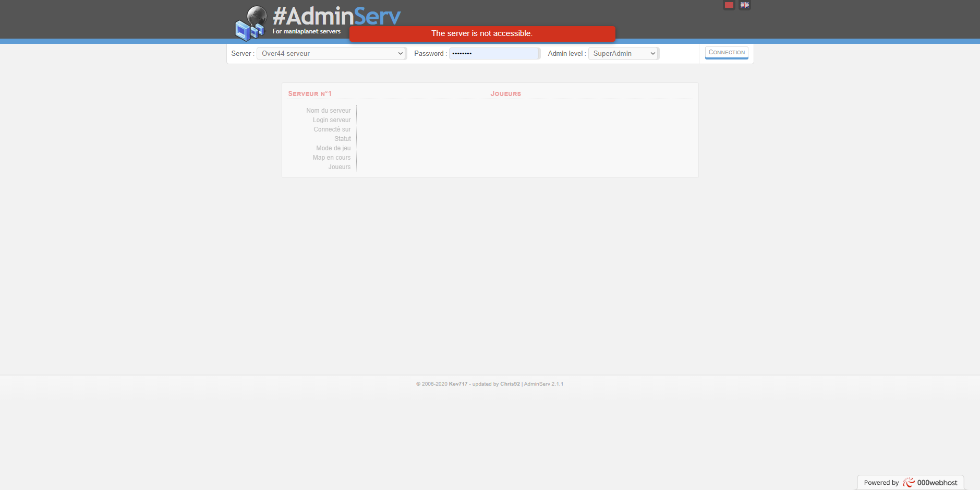Click the 'Joueurs' row label in server info
This screenshot has width=980, height=490.
tap(340, 167)
